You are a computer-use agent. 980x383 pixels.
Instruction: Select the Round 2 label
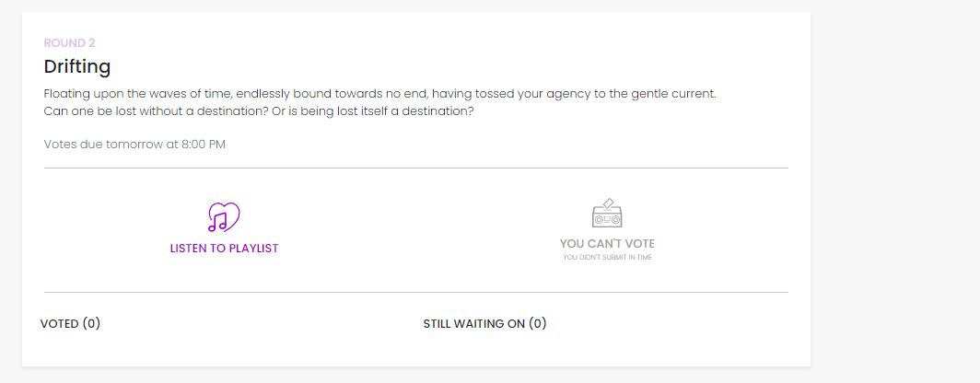[x=69, y=43]
